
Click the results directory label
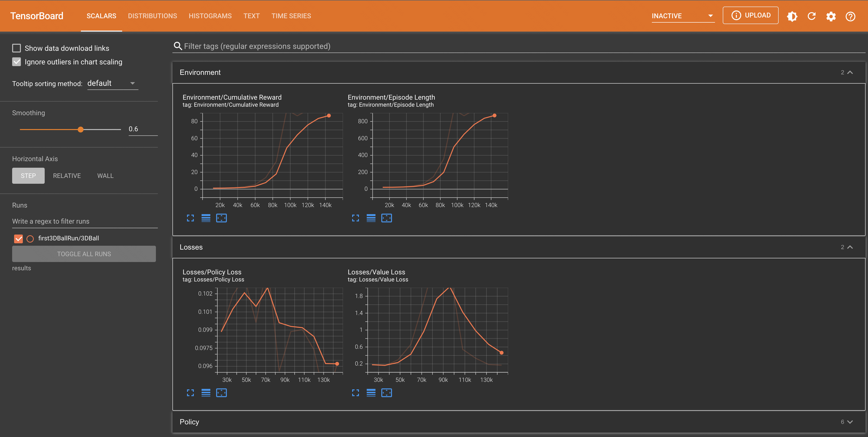(22, 268)
